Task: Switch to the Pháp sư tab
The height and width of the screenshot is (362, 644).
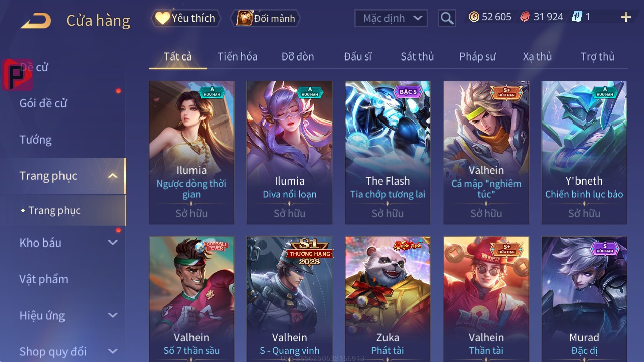Action: pyautogui.click(x=477, y=56)
